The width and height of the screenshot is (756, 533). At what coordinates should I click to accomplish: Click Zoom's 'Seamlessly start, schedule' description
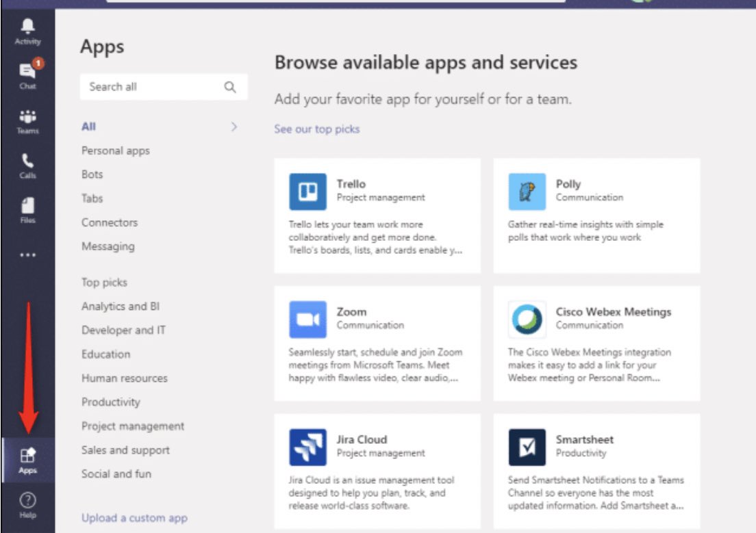[375, 365]
